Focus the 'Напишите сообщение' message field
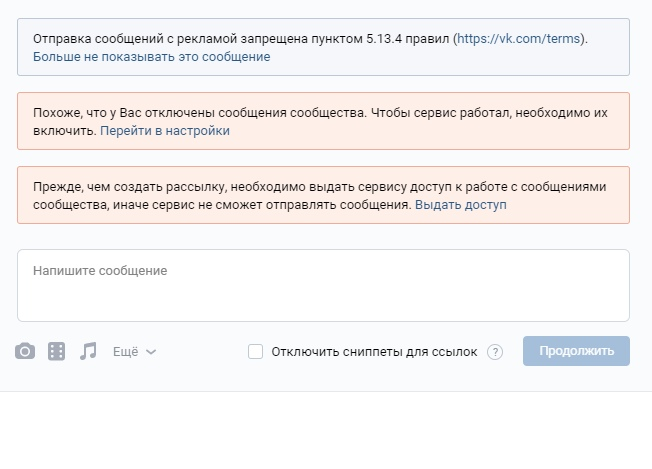The width and height of the screenshot is (652, 469). click(323, 286)
